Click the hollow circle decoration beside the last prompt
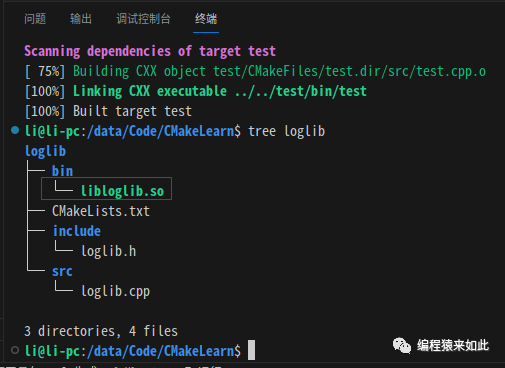Image resolution: width=505 pixels, height=368 pixels. click(x=15, y=350)
